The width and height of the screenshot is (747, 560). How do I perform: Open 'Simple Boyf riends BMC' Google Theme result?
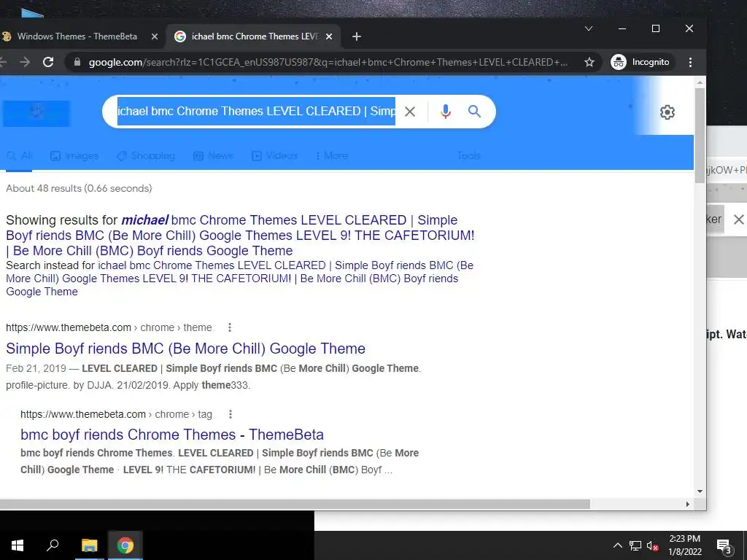pos(185,349)
